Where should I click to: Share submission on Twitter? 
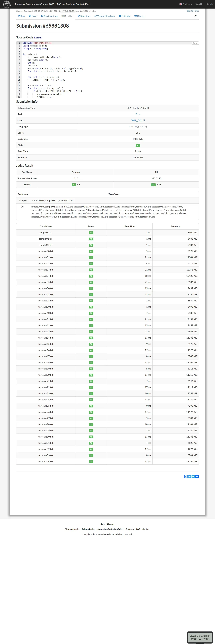(x=190, y=476)
